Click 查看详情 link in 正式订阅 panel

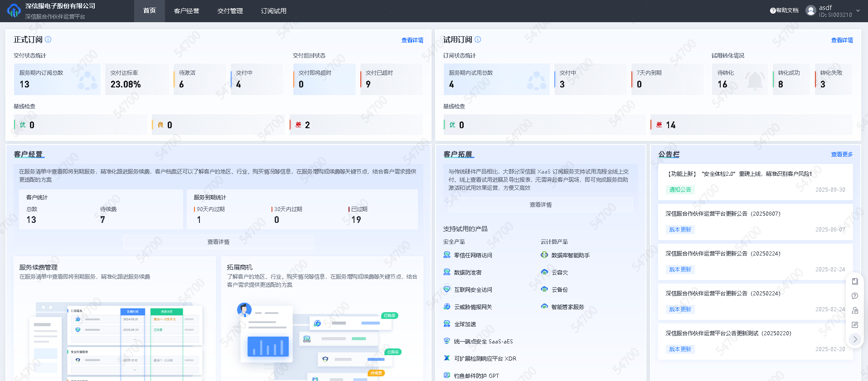pos(412,40)
